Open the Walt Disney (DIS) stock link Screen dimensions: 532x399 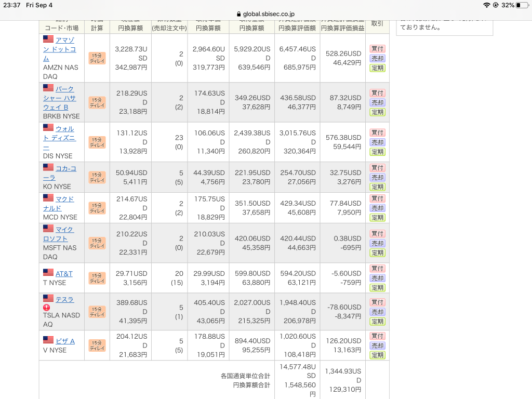pyautogui.click(x=60, y=138)
